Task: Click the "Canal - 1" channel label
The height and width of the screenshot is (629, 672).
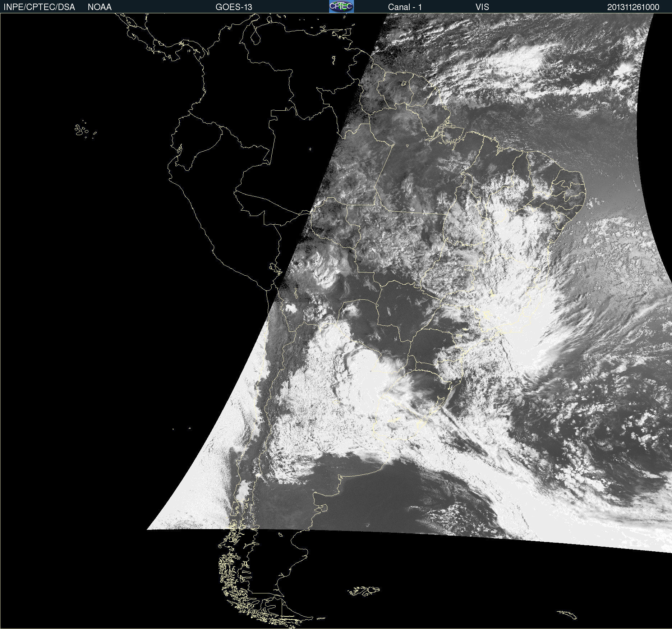Action: pyautogui.click(x=405, y=7)
